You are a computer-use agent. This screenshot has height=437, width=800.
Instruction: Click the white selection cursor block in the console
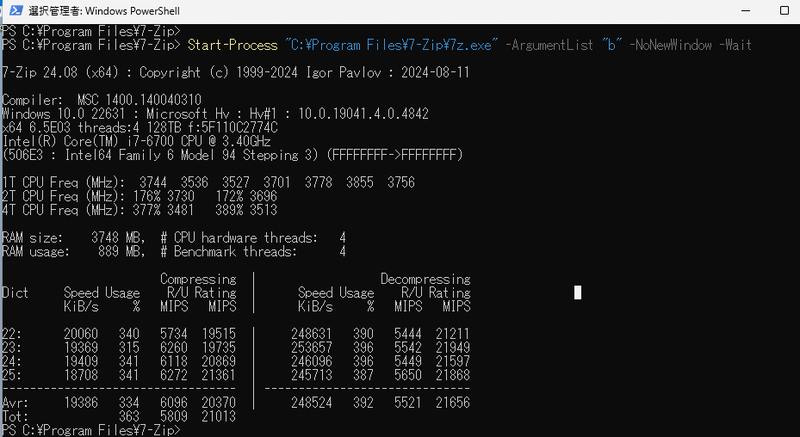pyautogui.click(x=578, y=293)
